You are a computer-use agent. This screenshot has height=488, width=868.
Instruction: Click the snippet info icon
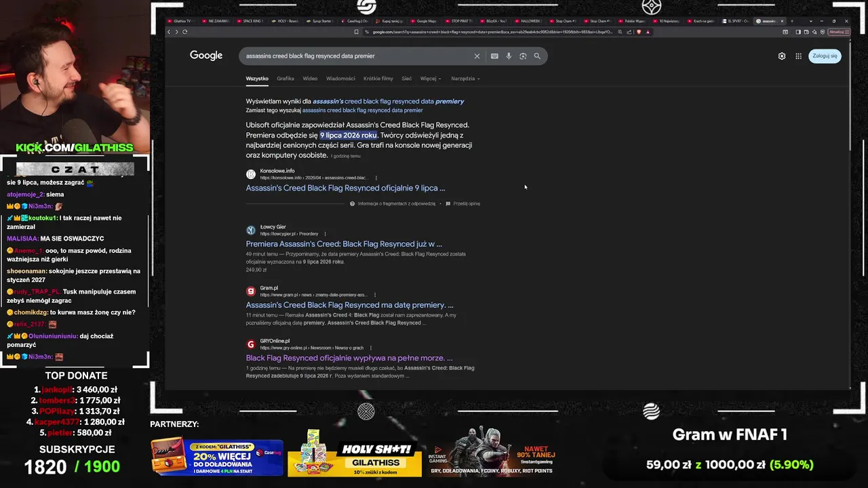click(353, 203)
